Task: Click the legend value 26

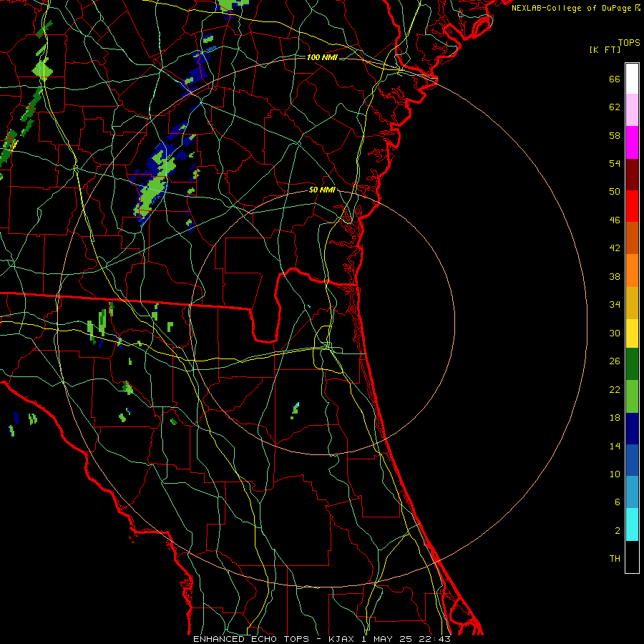Action: 615,361
